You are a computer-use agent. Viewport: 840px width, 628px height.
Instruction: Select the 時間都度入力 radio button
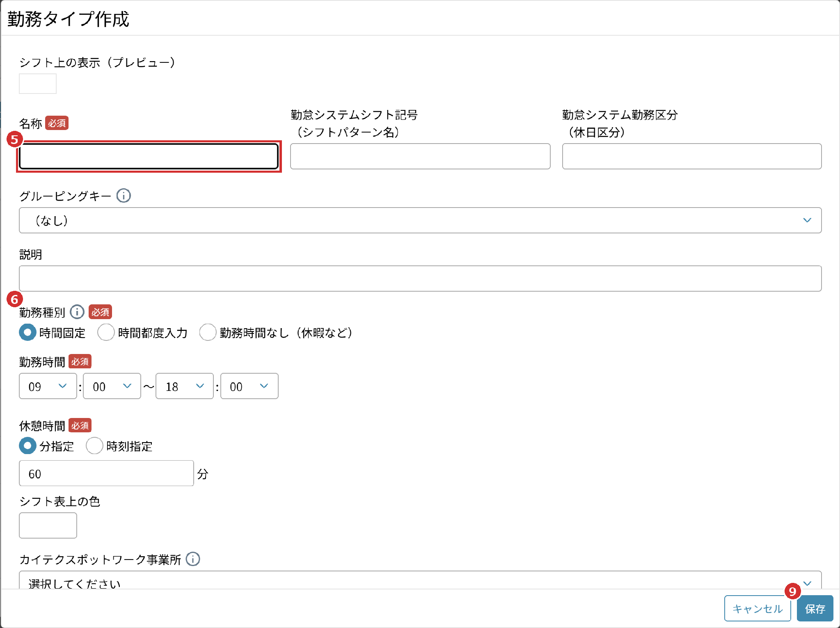tap(106, 332)
